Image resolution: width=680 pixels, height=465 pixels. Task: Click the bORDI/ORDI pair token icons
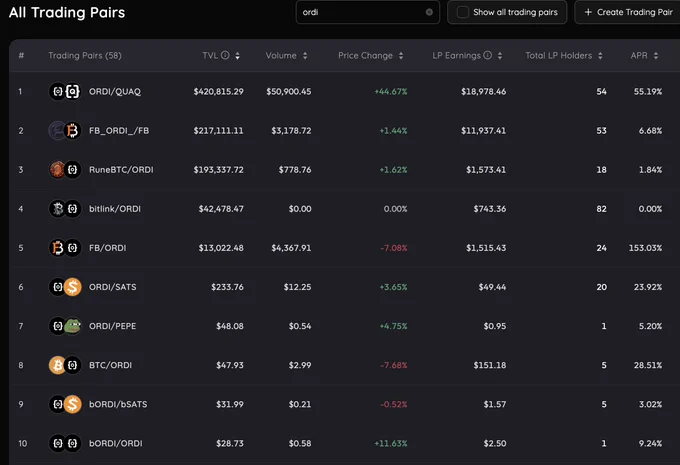point(65,443)
